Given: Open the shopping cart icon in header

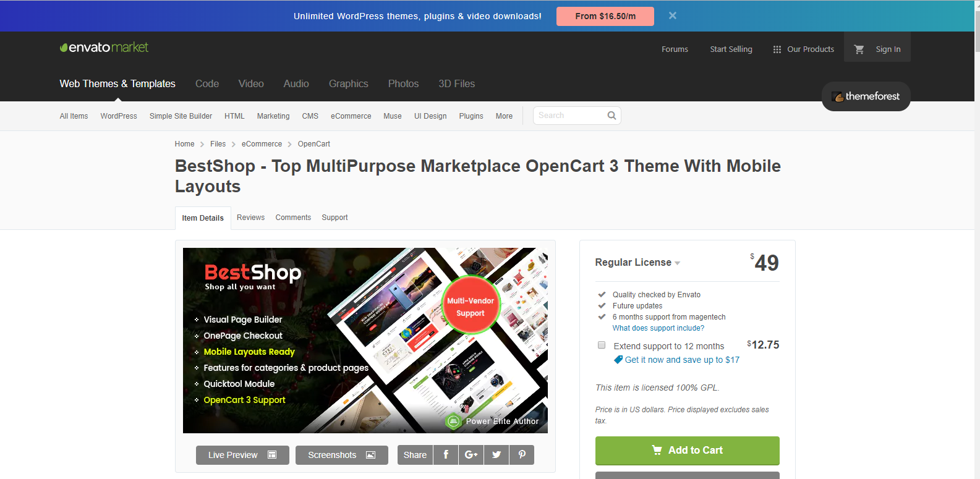Looking at the screenshot, I should [859, 49].
